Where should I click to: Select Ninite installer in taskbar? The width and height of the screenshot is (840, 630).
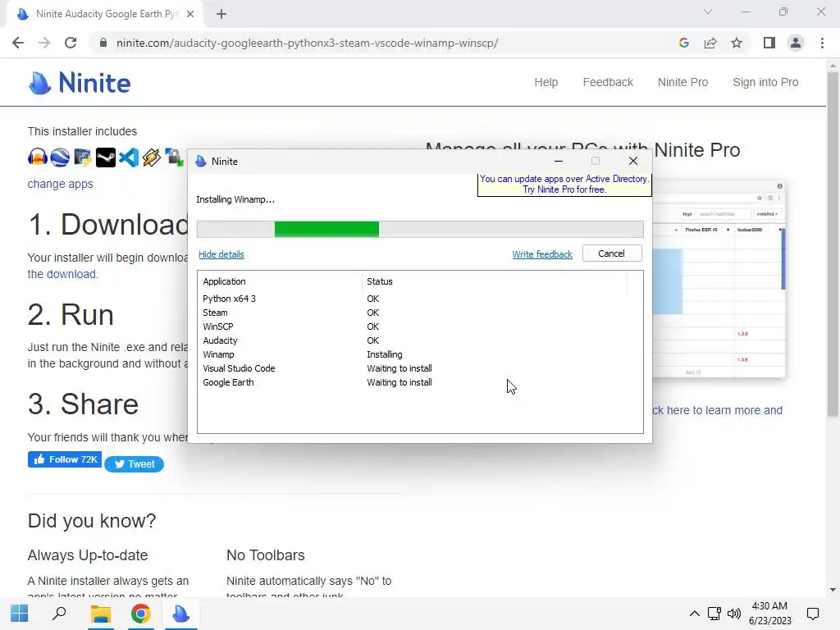(181, 614)
